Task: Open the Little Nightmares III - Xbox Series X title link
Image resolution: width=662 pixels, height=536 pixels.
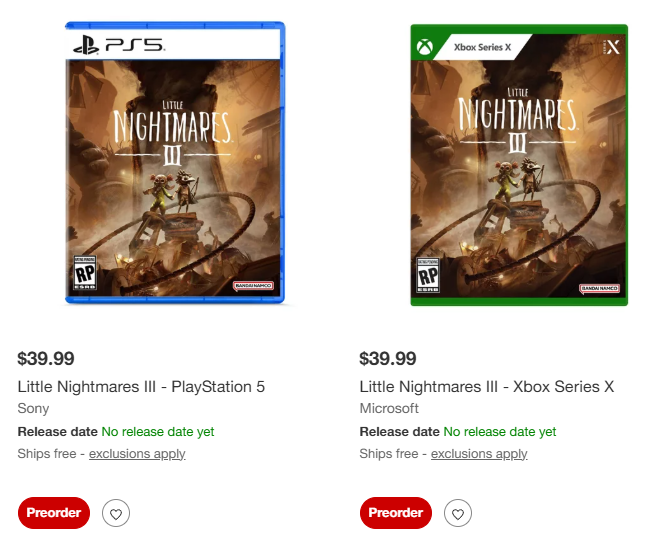Action: coord(486,386)
